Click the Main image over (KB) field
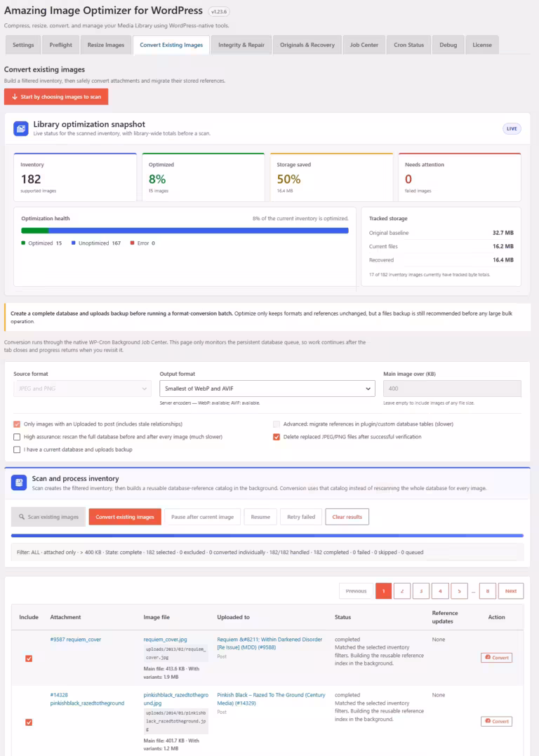The height and width of the screenshot is (756, 539). click(x=452, y=389)
